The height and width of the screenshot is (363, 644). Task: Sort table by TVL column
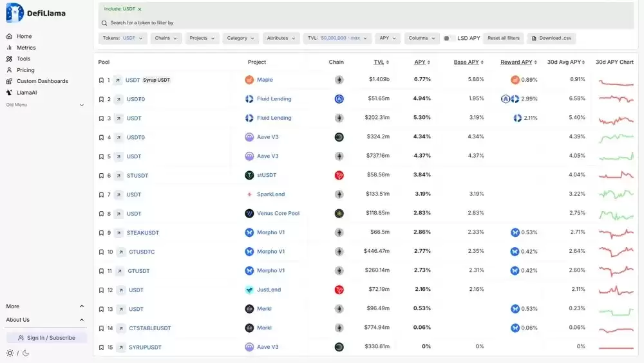click(x=381, y=62)
